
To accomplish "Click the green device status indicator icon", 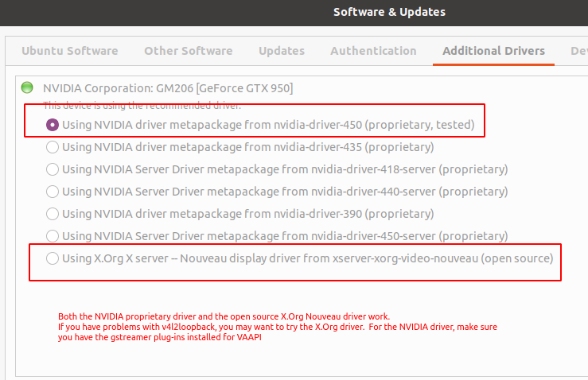I will [27, 87].
